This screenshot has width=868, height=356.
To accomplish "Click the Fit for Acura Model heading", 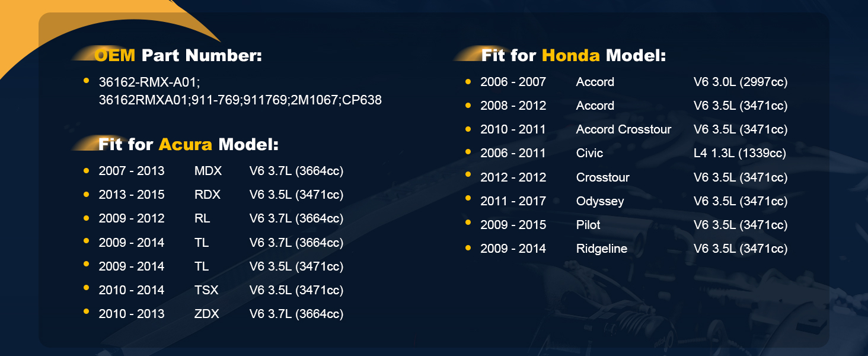I will (x=188, y=144).
